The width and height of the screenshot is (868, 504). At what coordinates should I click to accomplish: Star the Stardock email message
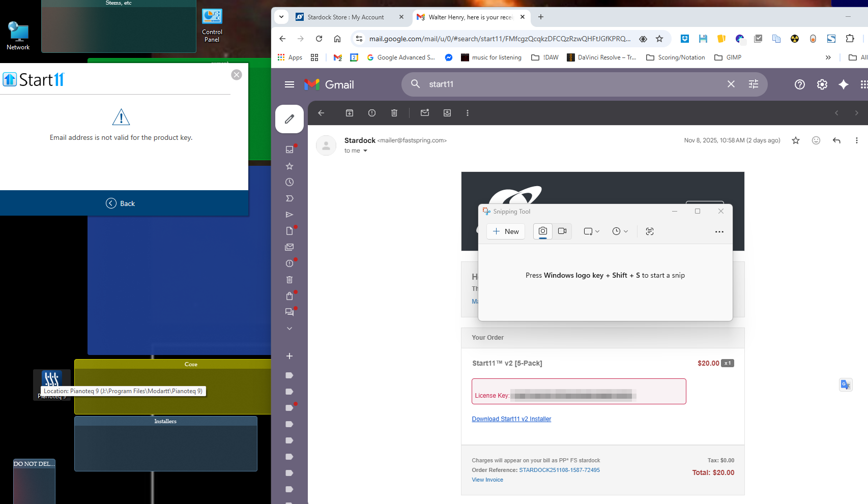pos(796,140)
